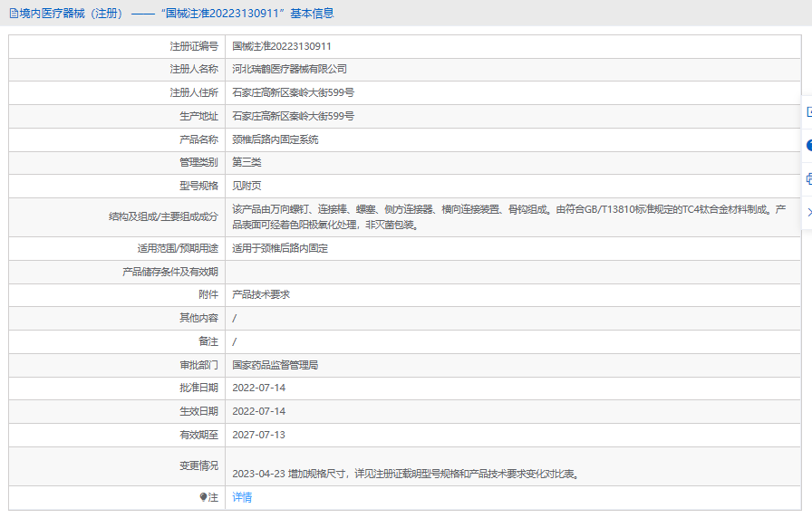The image size is (812, 518).
Task: Select intended use text 适用于颈椎后路内固定
Action: pyautogui.click(x=280, y=248)
